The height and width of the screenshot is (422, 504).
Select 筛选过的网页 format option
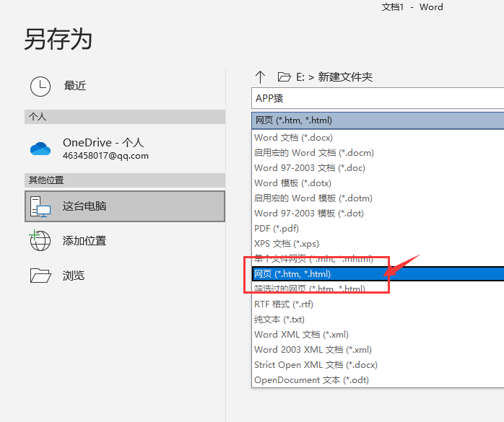pos(378,289)
